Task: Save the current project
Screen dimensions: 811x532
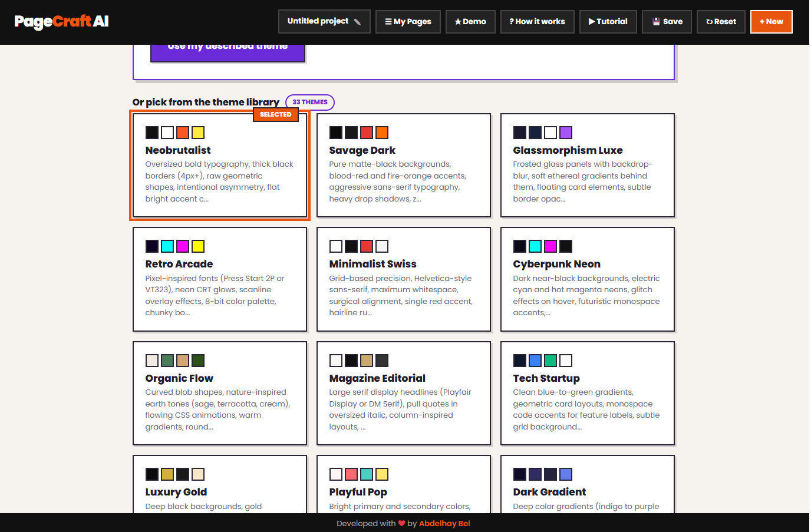Action: [667, 22]
